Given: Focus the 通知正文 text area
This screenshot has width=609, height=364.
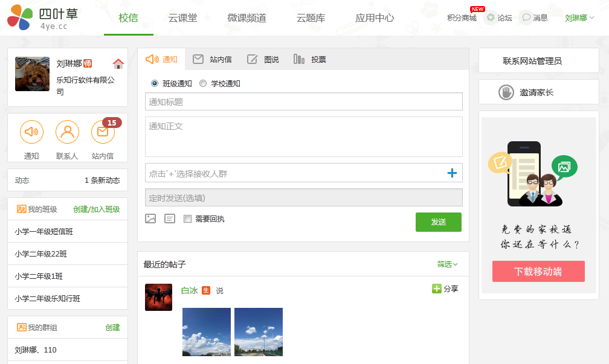Looking at the screenshot, I should [304, 136].
